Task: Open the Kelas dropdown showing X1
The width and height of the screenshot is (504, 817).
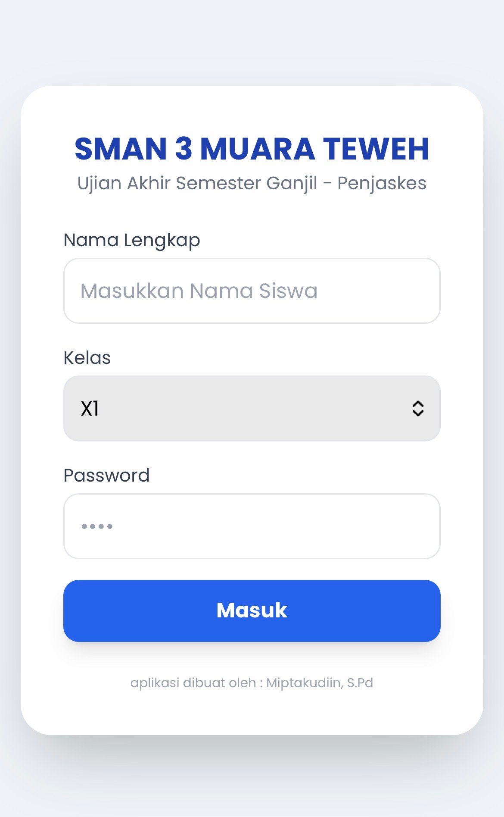Action: [x=252, y=408]
